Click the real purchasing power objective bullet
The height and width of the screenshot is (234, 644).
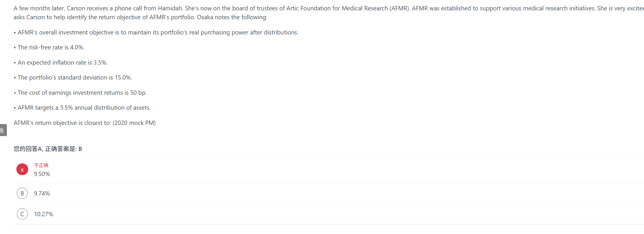coord(156,32)
